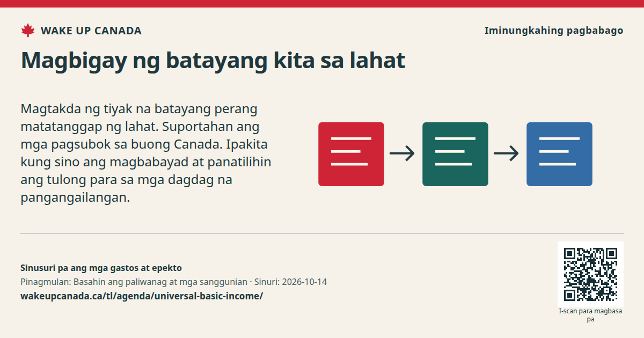
Task: Click the WAKE UP CANADA brand name
Action: 91,31
